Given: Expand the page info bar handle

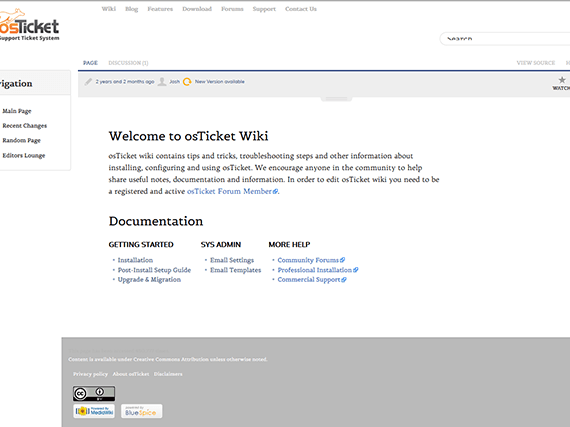Looking at the screenshot, I should [x=336, y=98].
